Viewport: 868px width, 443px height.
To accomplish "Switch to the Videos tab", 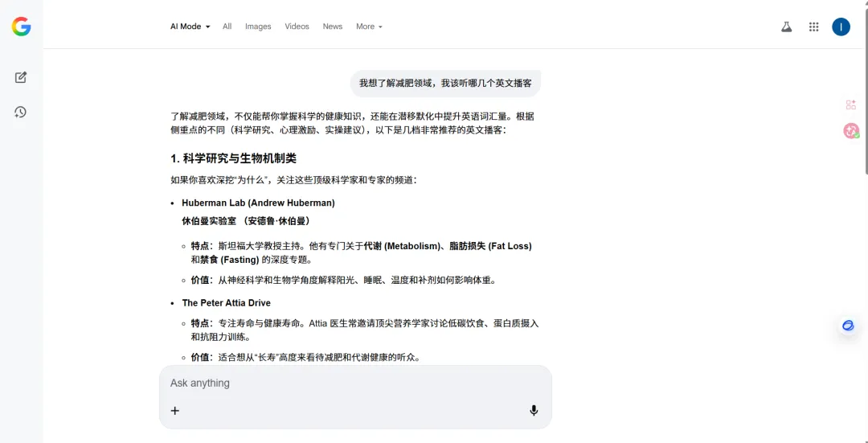I will click(x=297, y=27).
